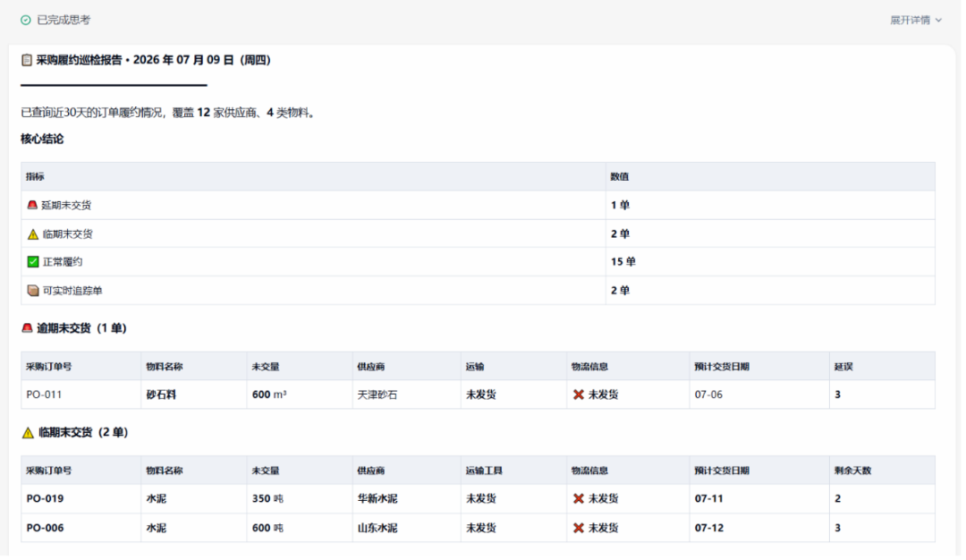Click the green check icon beside 已完成思考

click(x=25, y=21)
